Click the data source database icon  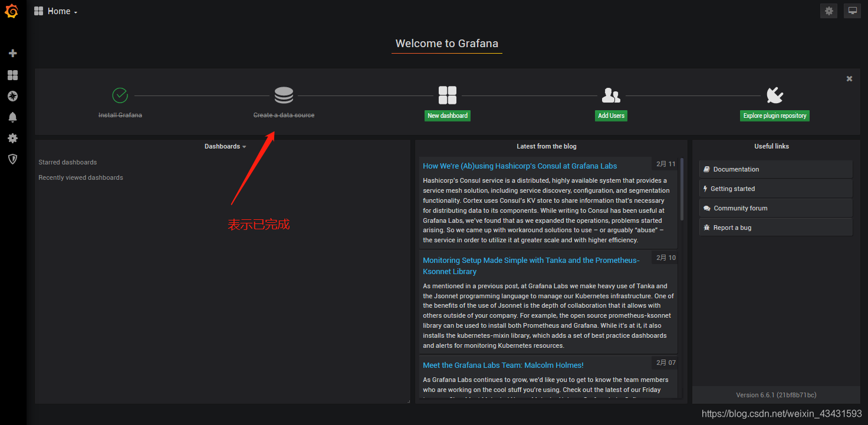[x=284, y=95]
